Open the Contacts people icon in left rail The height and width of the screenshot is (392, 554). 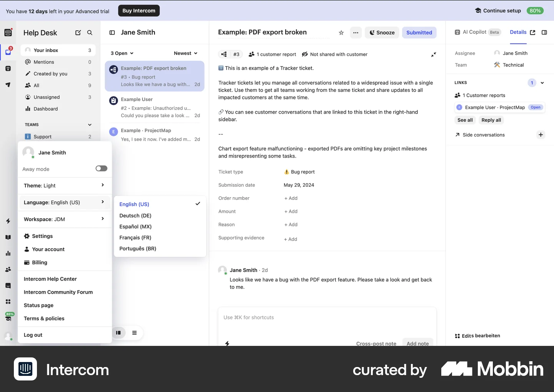pos(8,269)
